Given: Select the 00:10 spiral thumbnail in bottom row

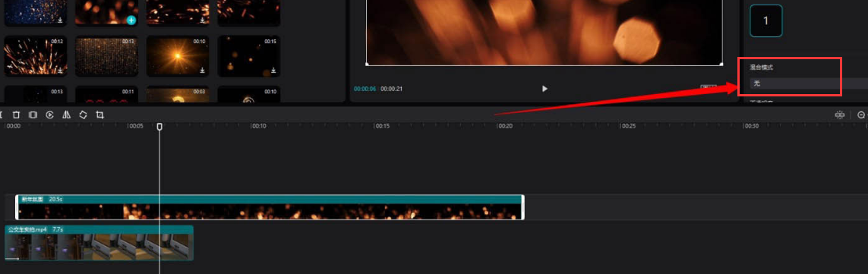Looking at the screenshot, I should point(248,94).
